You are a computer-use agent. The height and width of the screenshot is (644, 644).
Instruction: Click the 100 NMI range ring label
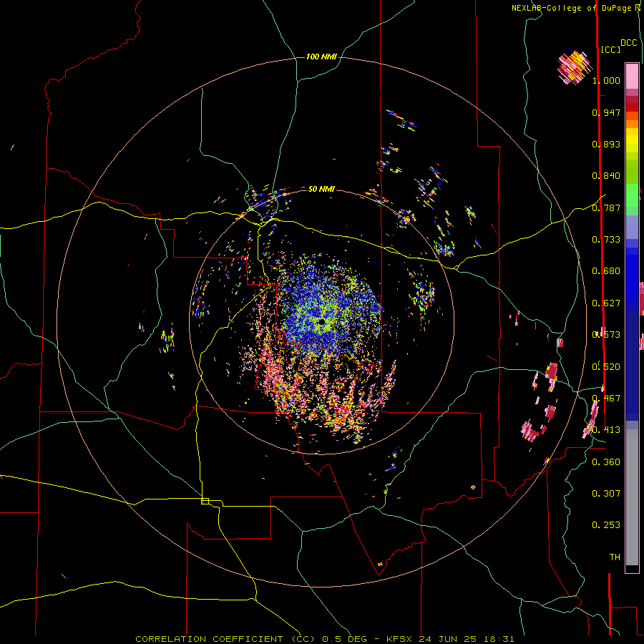(x=321, y=57)
